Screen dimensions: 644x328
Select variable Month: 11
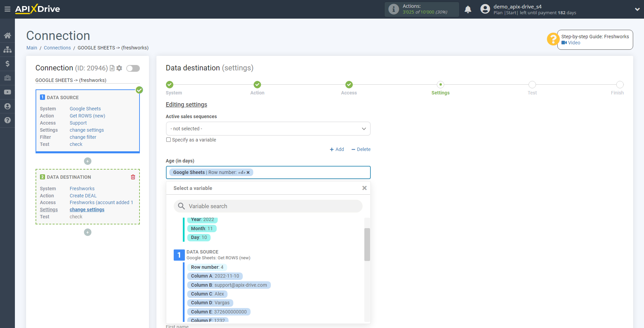202,228
